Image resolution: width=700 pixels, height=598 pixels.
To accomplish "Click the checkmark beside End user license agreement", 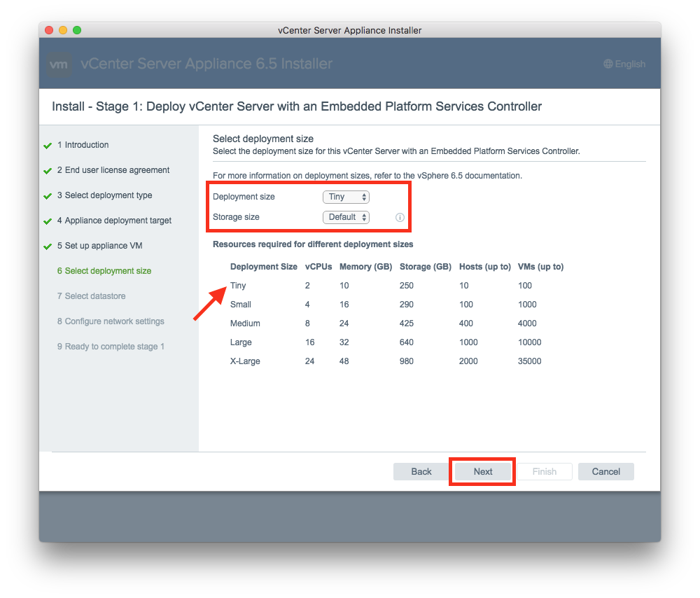I will coord(48,171).
